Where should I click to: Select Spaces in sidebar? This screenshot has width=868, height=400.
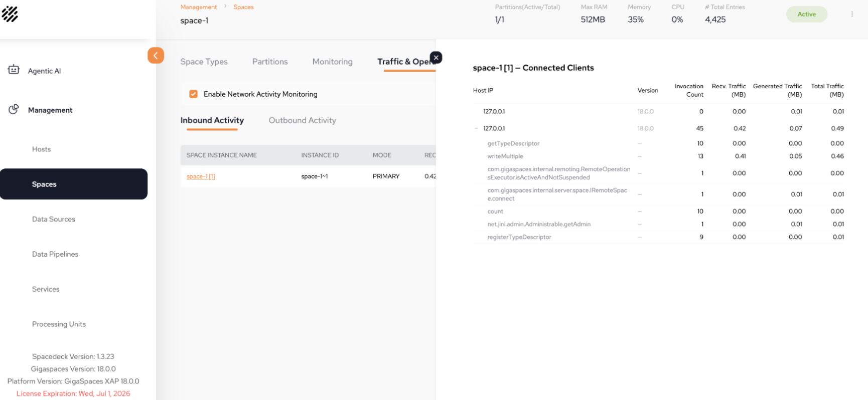[x=74, y=184]
